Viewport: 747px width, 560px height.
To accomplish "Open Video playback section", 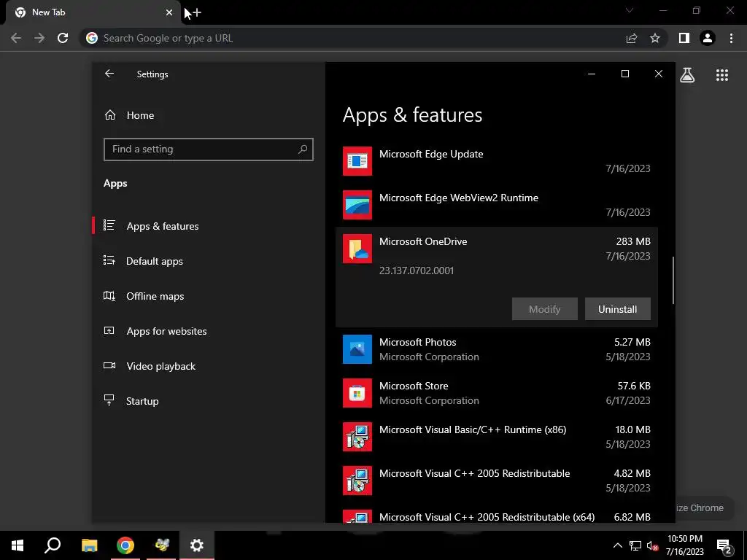I will [160, 366].
